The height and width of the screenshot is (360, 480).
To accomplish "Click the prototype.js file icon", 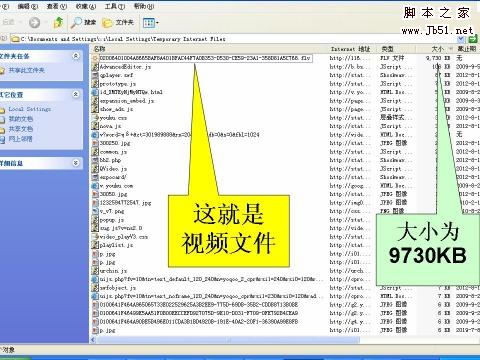I will point(95,84).
